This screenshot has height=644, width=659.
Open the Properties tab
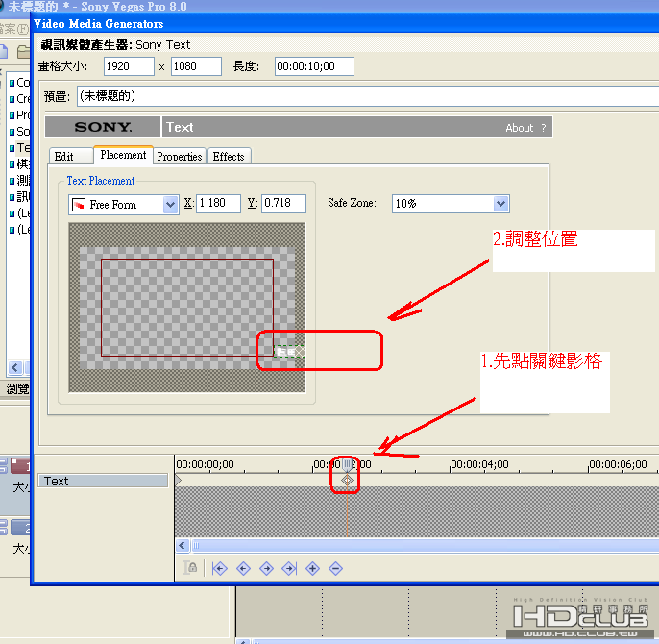coord(180,156)
